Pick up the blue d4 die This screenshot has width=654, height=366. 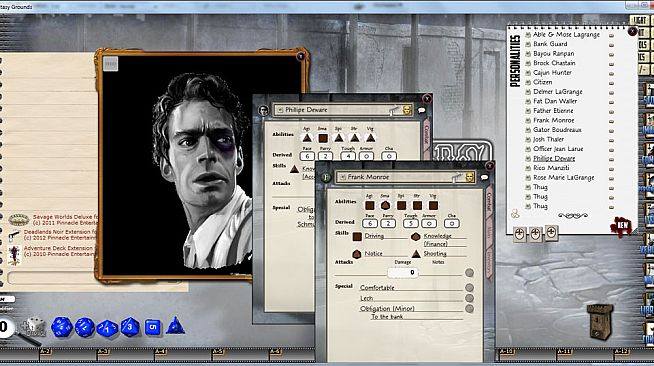[x=175, y=326]
